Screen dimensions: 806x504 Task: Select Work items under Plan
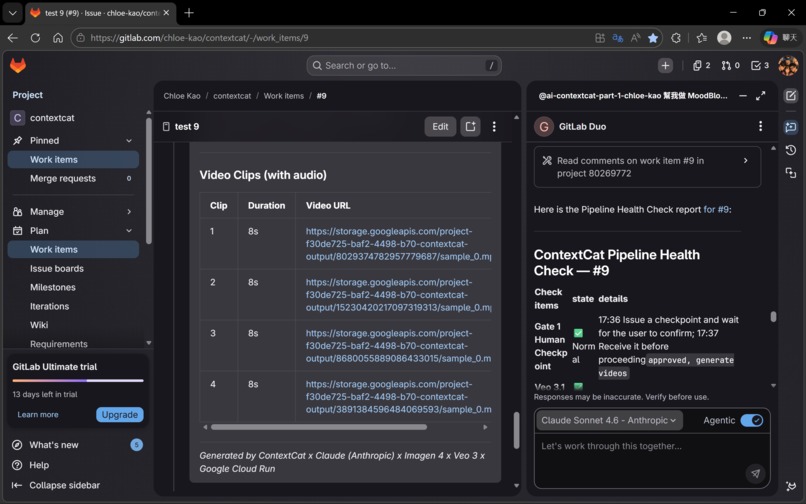[x=73, y=249]
